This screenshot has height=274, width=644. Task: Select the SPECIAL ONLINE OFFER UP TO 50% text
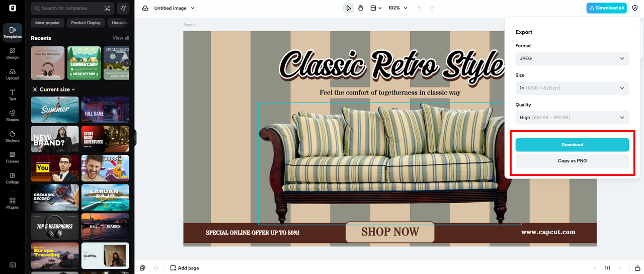(253, 233)
